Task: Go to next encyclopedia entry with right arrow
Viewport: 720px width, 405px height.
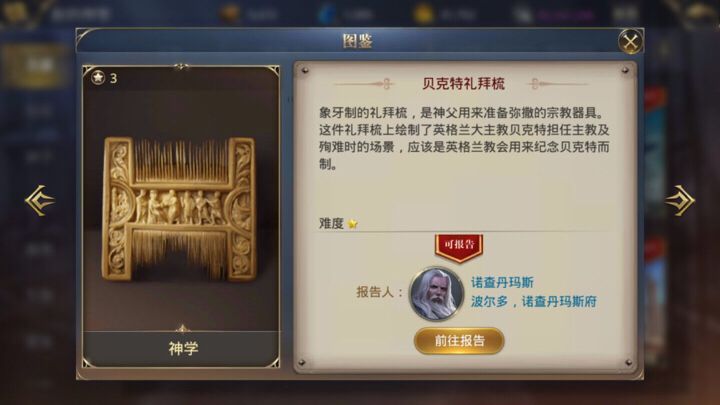Action: 680,200
